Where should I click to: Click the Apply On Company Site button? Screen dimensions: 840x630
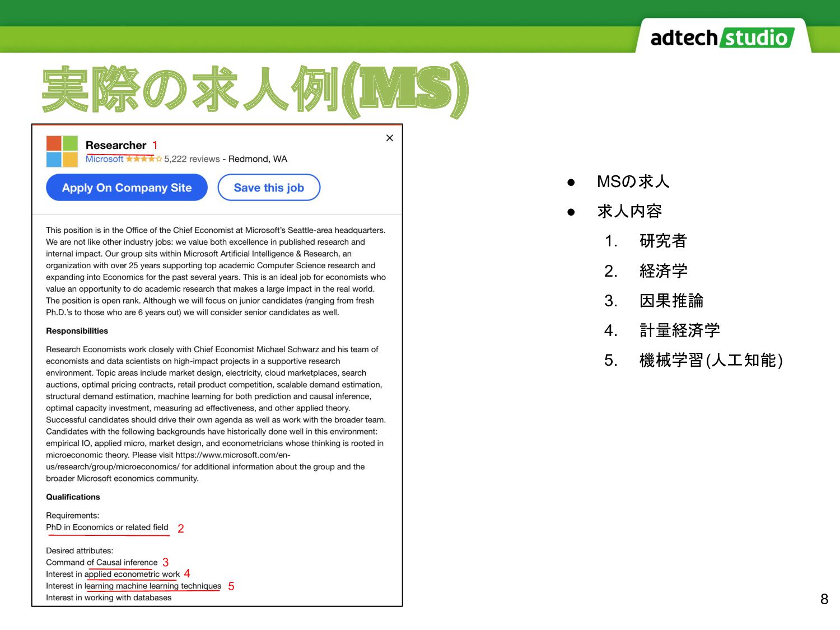[x=127, y=188]
